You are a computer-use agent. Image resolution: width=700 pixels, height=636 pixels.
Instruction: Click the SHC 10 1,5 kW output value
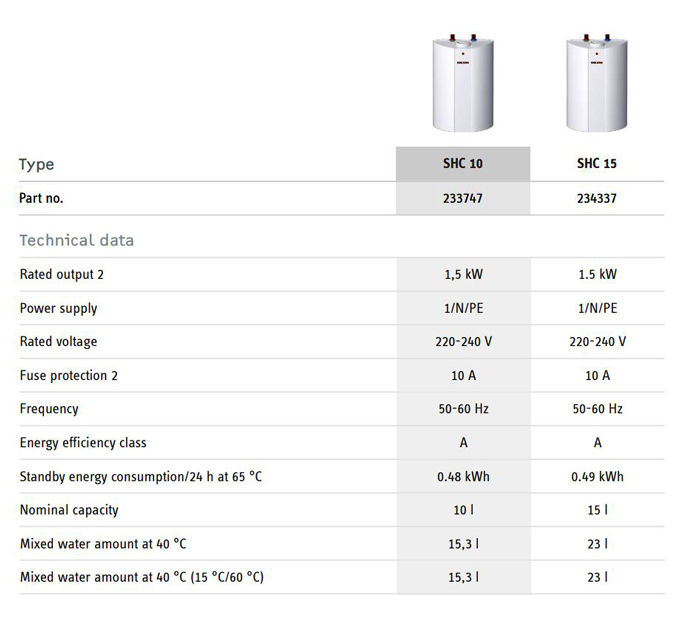pyautogui.click(x=463, y=274)
